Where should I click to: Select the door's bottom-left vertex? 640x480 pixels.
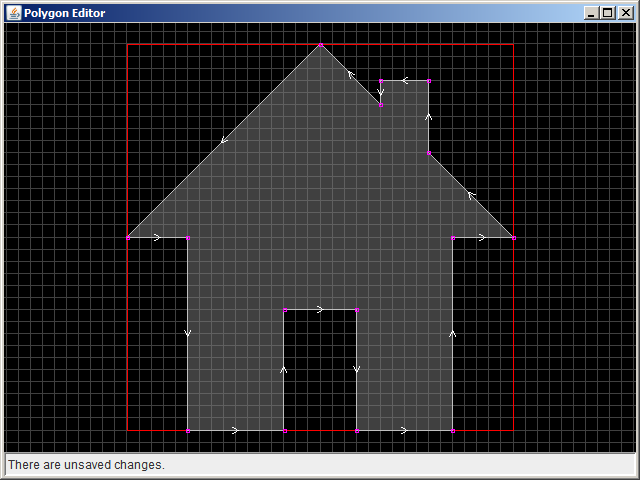coord(285,431)
